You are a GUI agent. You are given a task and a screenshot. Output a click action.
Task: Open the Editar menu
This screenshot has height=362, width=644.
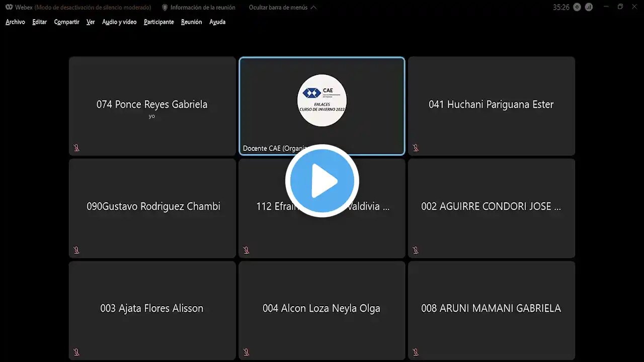[x=39, y=22]
